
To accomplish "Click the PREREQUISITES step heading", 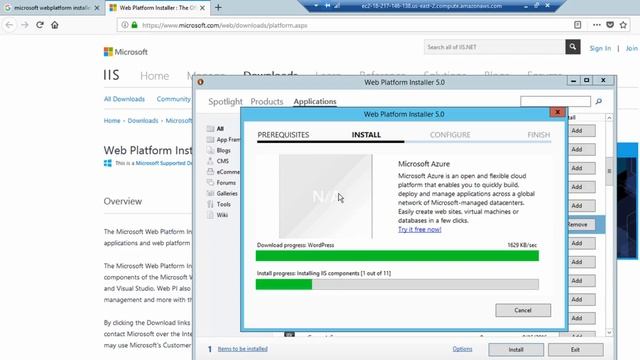I will point(283,135).
